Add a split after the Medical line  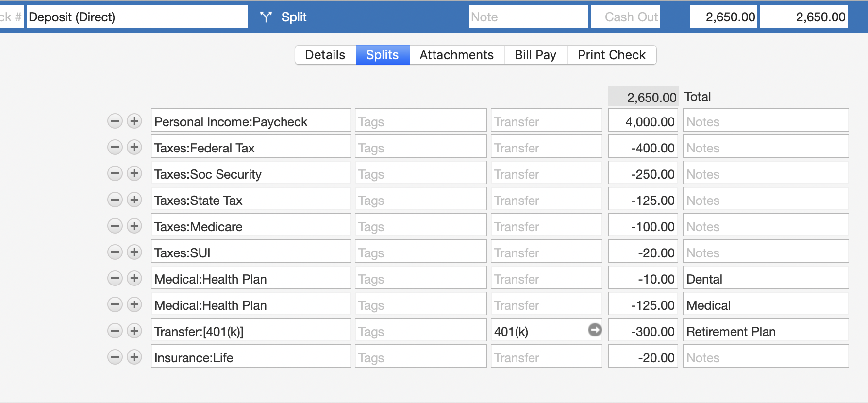click(x=134, y=304)
